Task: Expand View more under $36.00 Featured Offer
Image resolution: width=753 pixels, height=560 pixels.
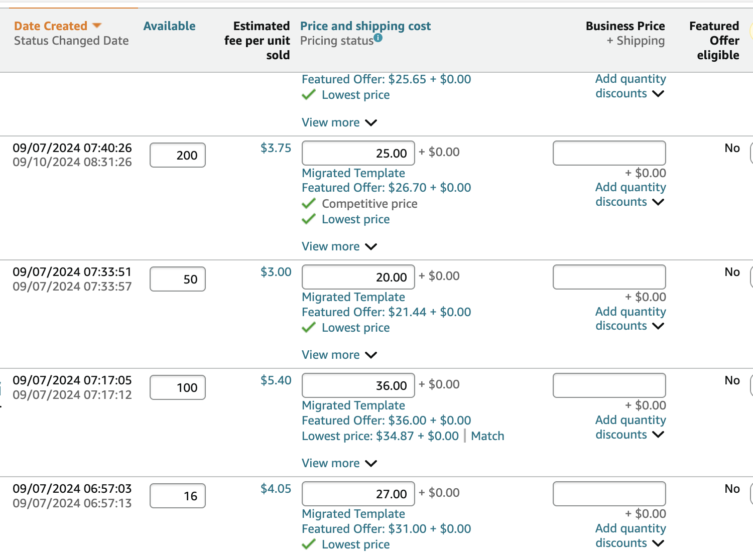Action: (x=339, y=463)
